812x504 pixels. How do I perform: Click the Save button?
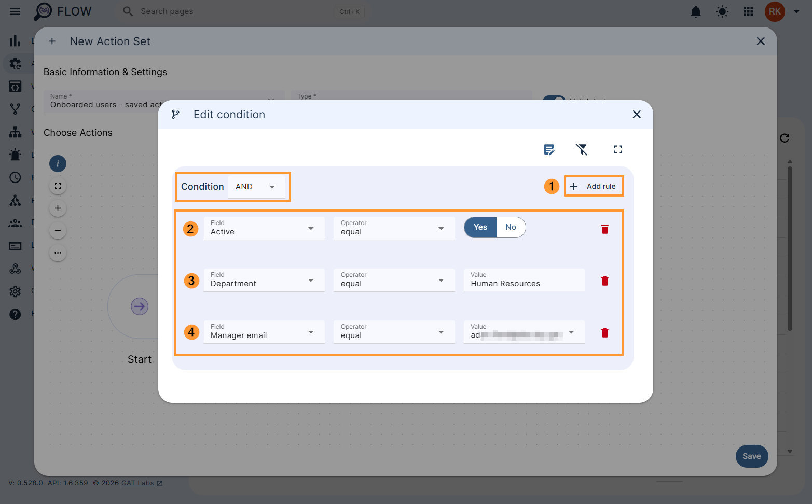[752, 456]
